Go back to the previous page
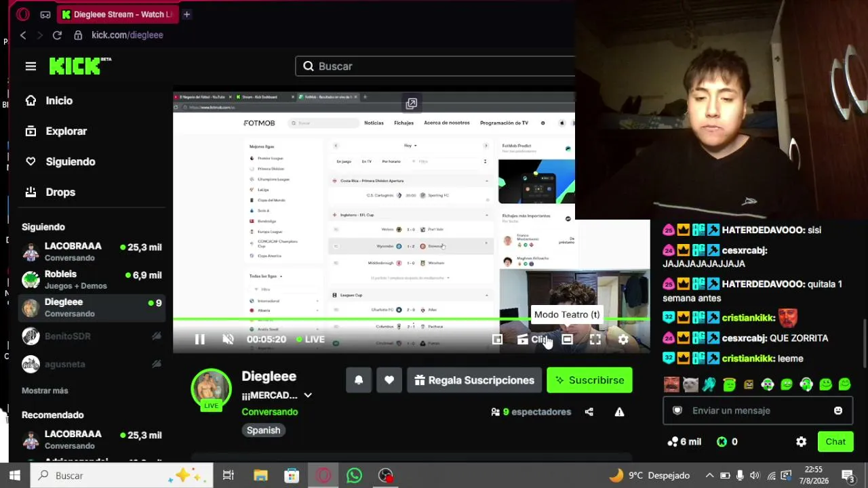This screenshot has width=868, height=488. (23, 35)
